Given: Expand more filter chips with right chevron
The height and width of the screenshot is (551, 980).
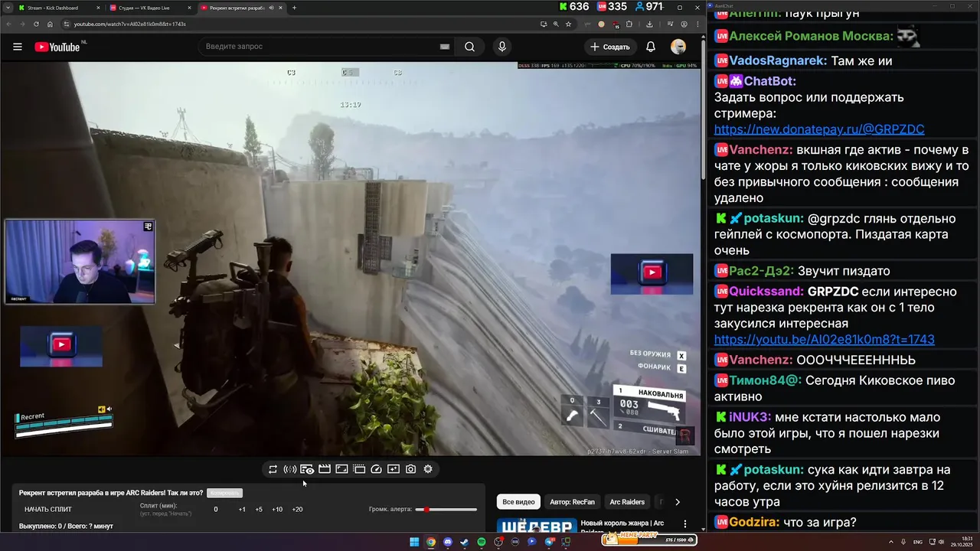Looking at the screenshot, I should (x=677, y=502).
